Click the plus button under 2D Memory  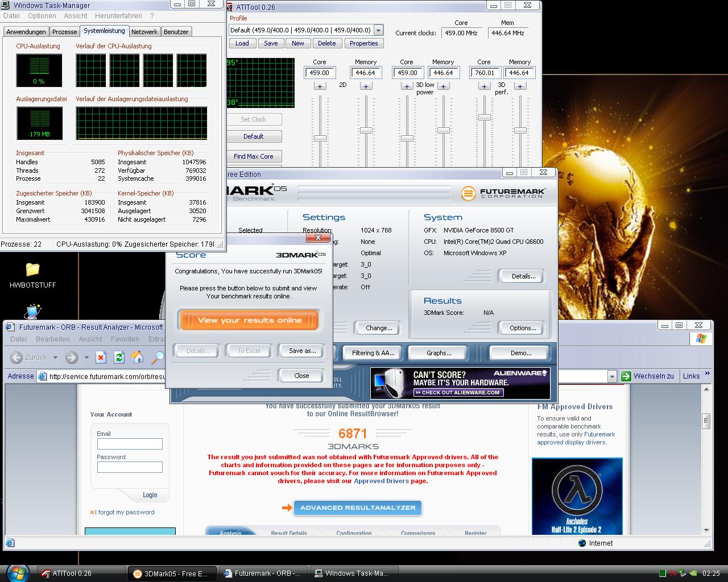point(366,86)
